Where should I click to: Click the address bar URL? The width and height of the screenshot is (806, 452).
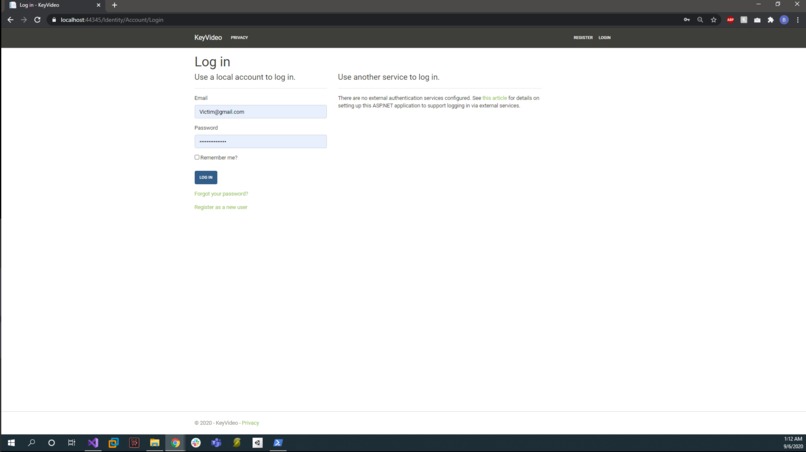click(x=112, y=20)
